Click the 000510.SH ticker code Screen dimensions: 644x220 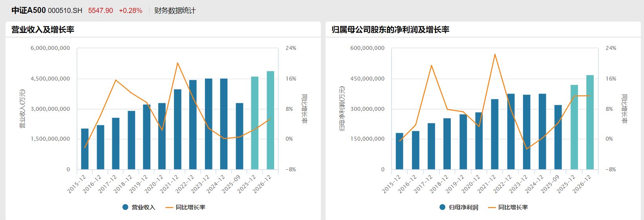tap(65, 11)
